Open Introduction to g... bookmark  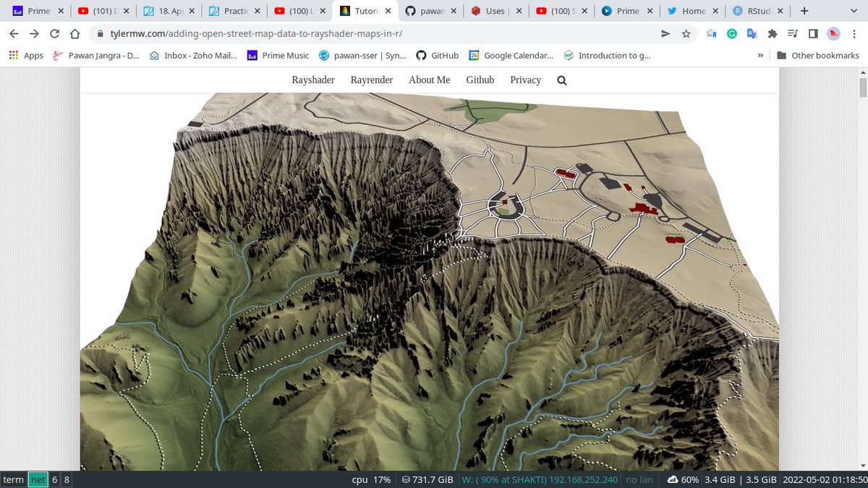[607, 56]
